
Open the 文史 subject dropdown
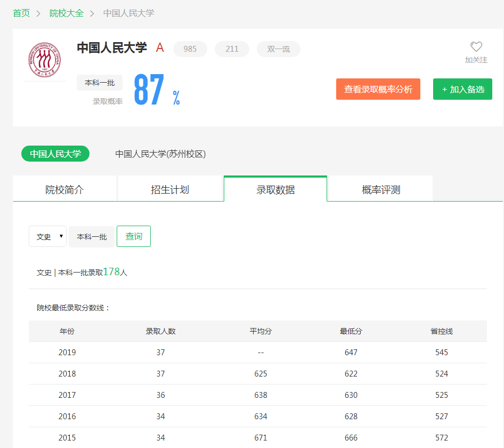(x=48, y=236)
